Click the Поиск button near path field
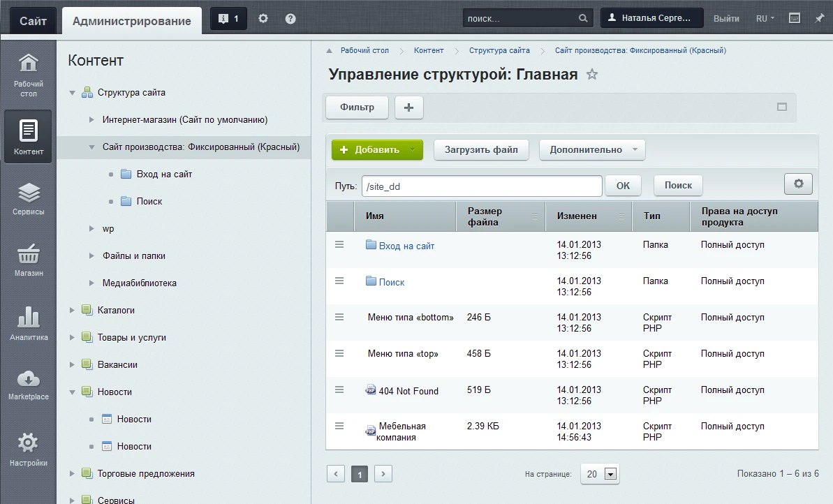The image size is (833, 504). click(679, 186)
